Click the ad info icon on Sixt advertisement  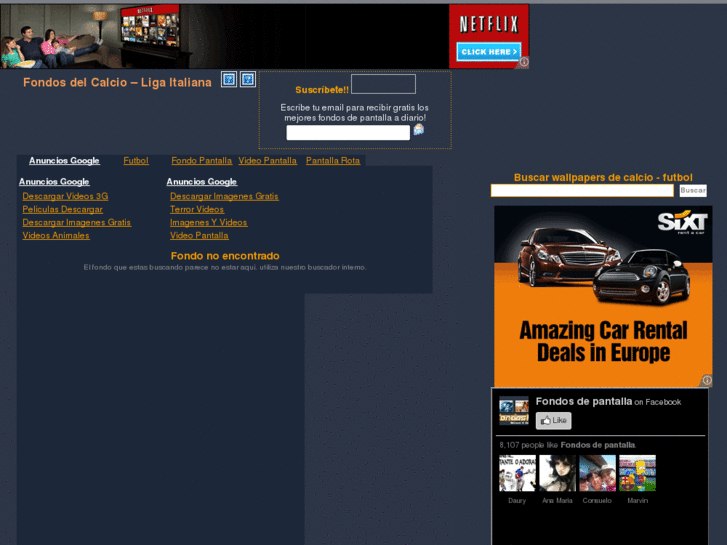(706, 381)
